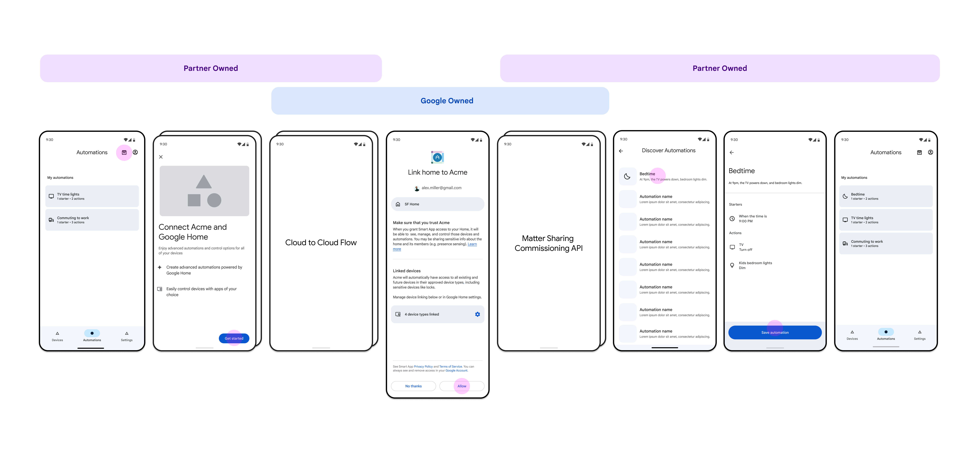980x452 pixels.
Task: Click Get started button on Connect Acme screen
Action: click(x=234, y=338)
